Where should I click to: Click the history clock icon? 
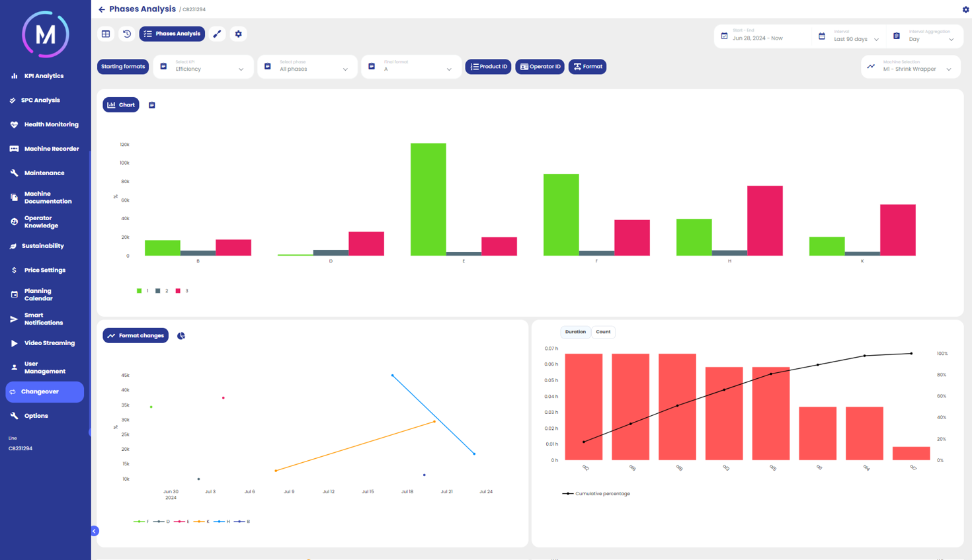[x=127, y=34]
